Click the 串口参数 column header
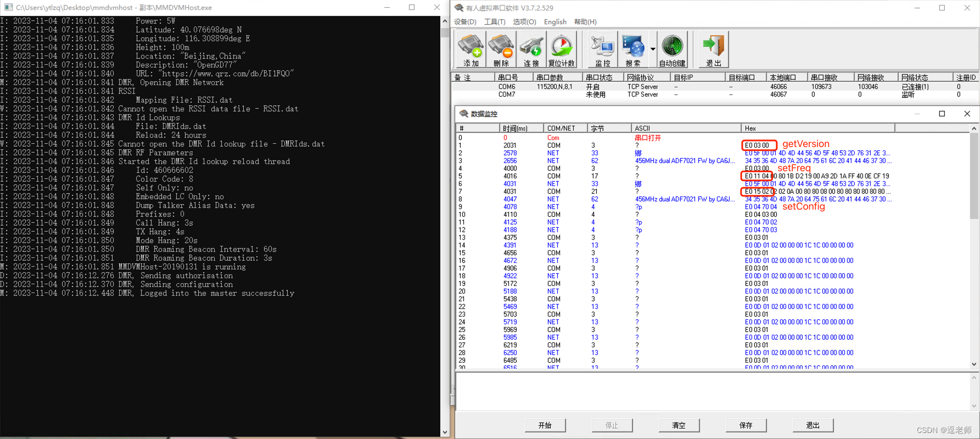The height and width of the screenshot is (439, 980). coord(557,77)
